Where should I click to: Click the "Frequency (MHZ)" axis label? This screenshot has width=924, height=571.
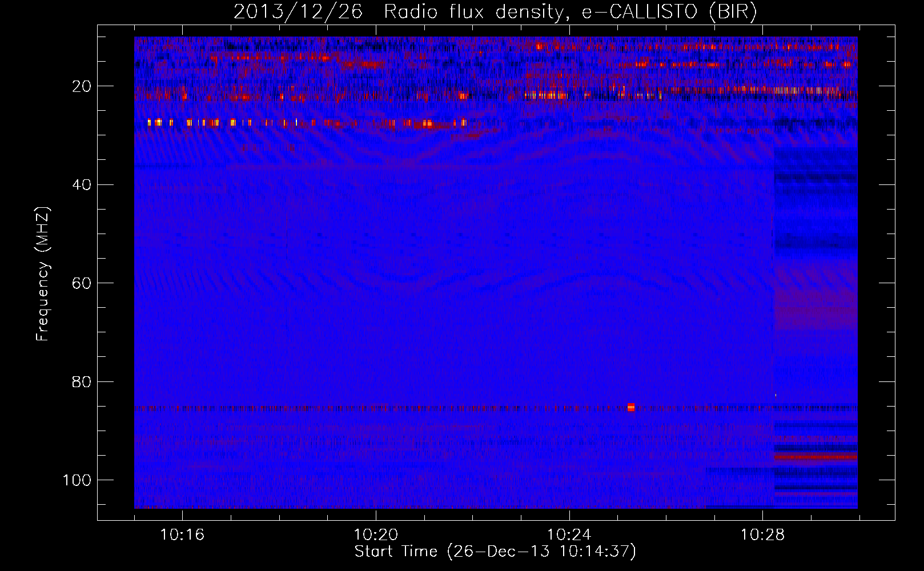pos(43,274)
